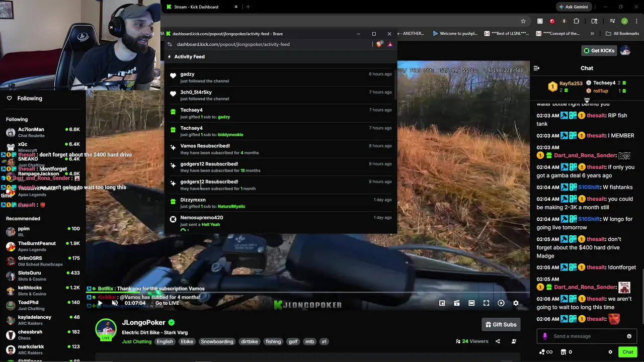This screenshot has height=362, width=644.
Task: Open the emoji picker in chat
Action: click(629, 336)
